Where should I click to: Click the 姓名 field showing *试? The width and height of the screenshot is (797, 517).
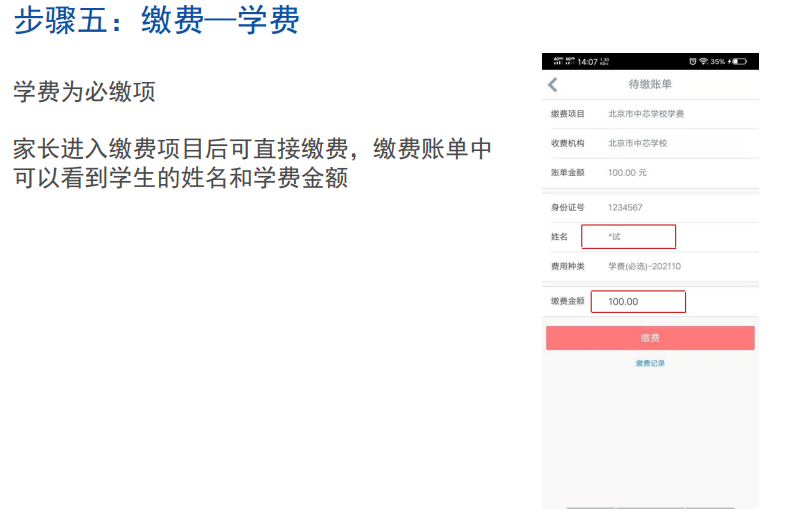coord(628,237)
